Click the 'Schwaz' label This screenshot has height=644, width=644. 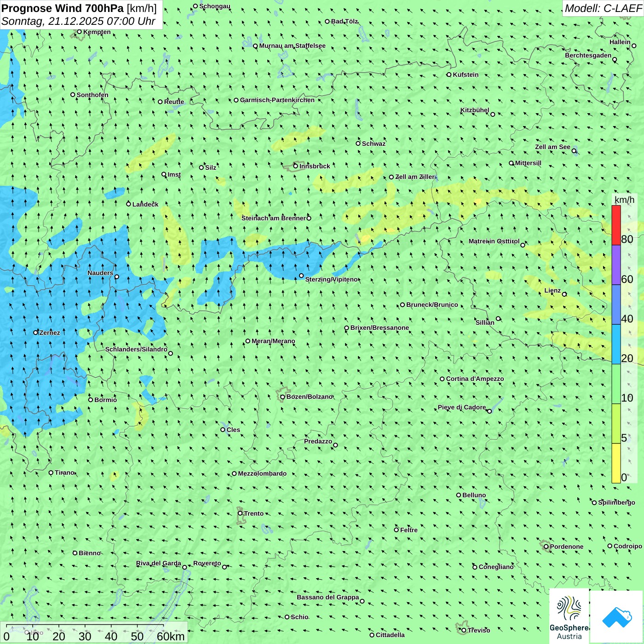click(x=374, y=144)
